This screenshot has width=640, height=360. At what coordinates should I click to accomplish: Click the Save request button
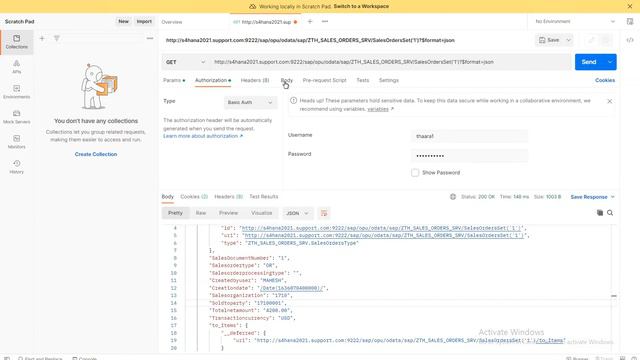coord(549,40)
